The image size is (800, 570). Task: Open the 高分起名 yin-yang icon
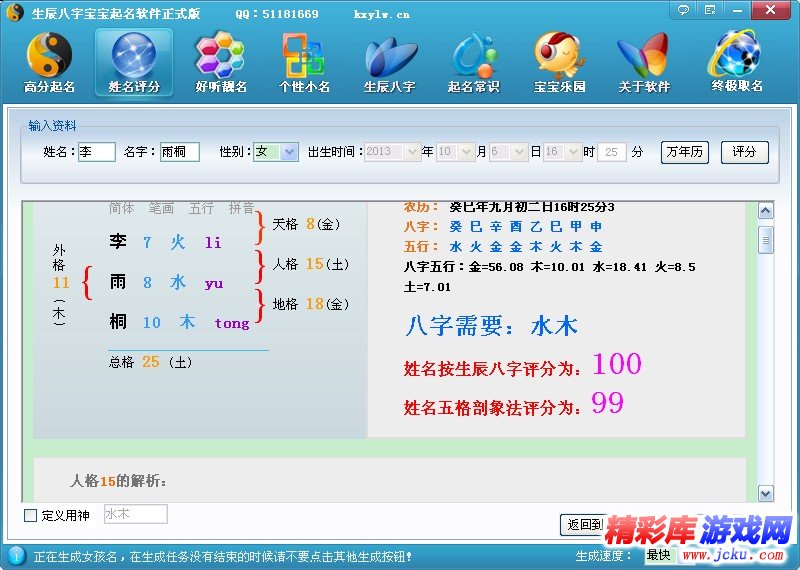49,55
